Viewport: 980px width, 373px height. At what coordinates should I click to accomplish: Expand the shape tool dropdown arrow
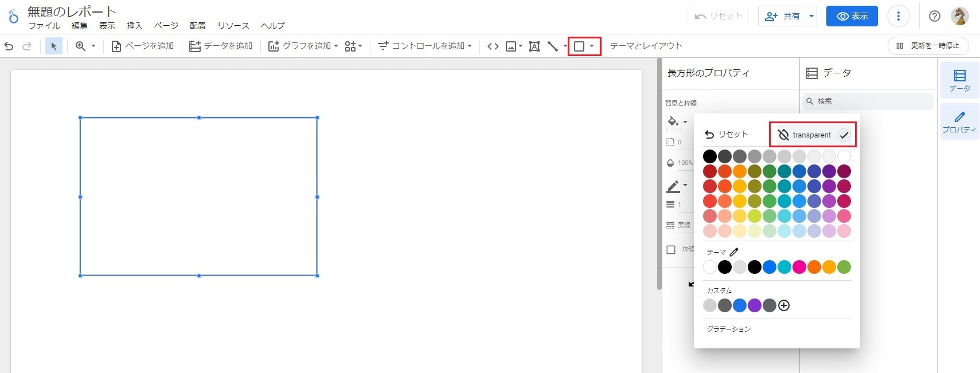pyautogui.click(x=592, y=46)
